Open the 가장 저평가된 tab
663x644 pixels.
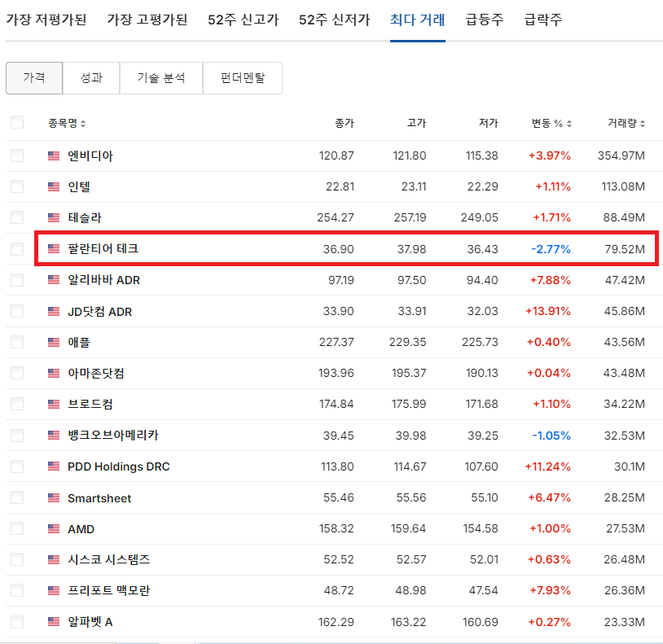46,20
